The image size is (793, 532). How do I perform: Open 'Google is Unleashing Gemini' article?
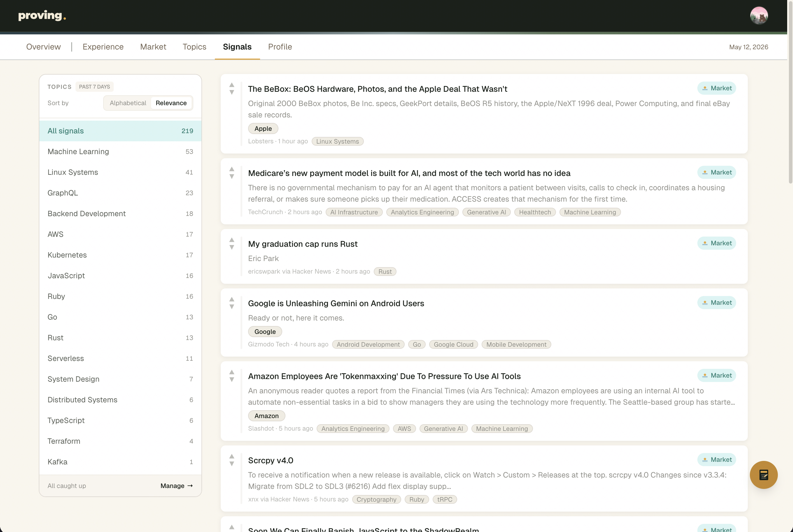click(336, 303)
